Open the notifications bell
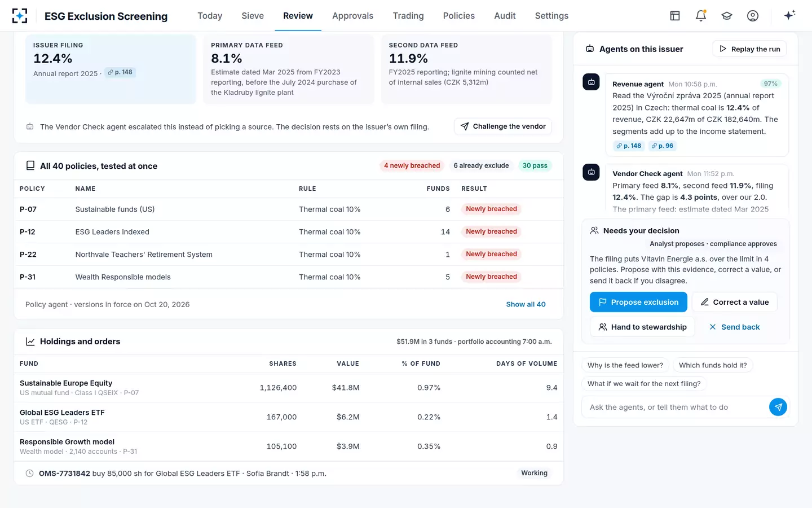Viewport: 812px width, 508px height. pos(701,16)
